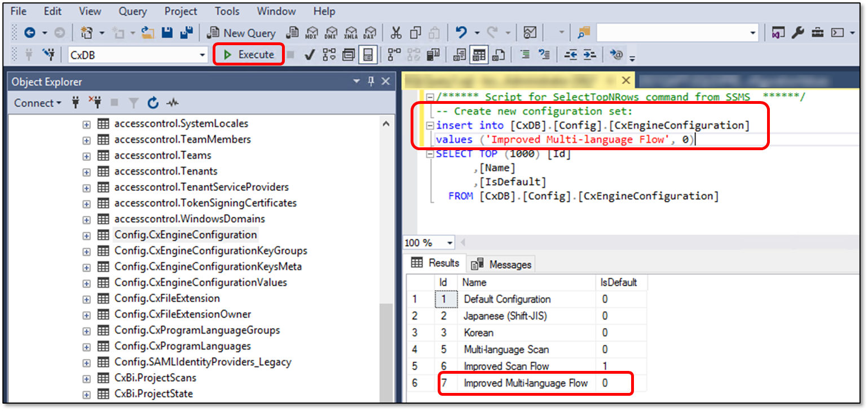Switch to the Results tab
The image size is (868, 411).
[435, 263]
